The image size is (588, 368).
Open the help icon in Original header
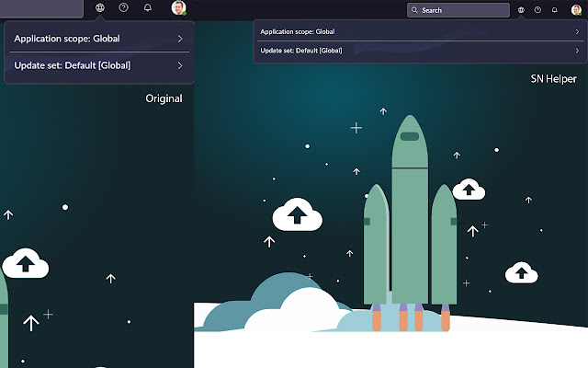(123, 7)
